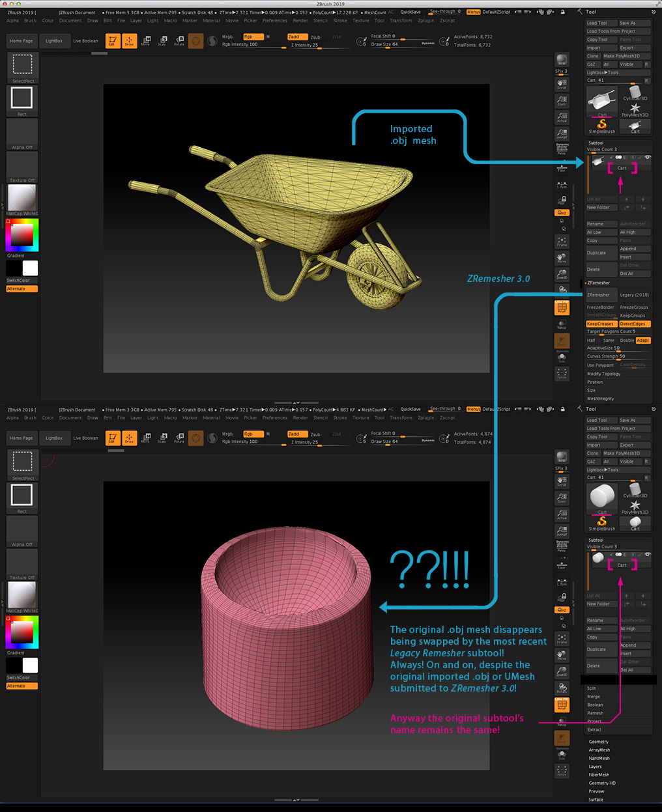Select the PolyMesh3D star tool in the top window
Screen dimensions: 662x812
pos(635,109)
